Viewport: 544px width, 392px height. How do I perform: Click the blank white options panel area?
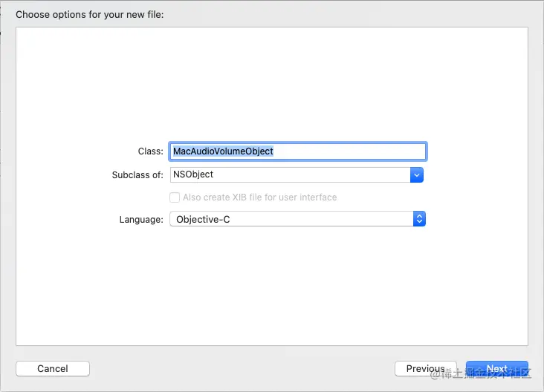(272, 83)
